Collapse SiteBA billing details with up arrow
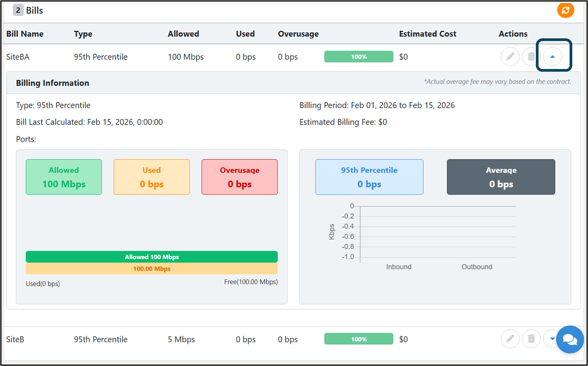Screen dimensions: 588x366 coord(552,57)
